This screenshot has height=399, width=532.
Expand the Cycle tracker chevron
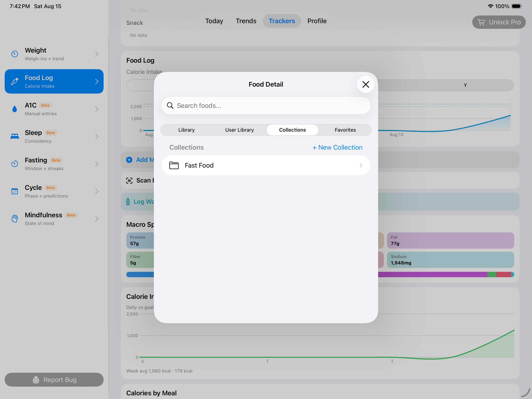[x=97, y=191]
